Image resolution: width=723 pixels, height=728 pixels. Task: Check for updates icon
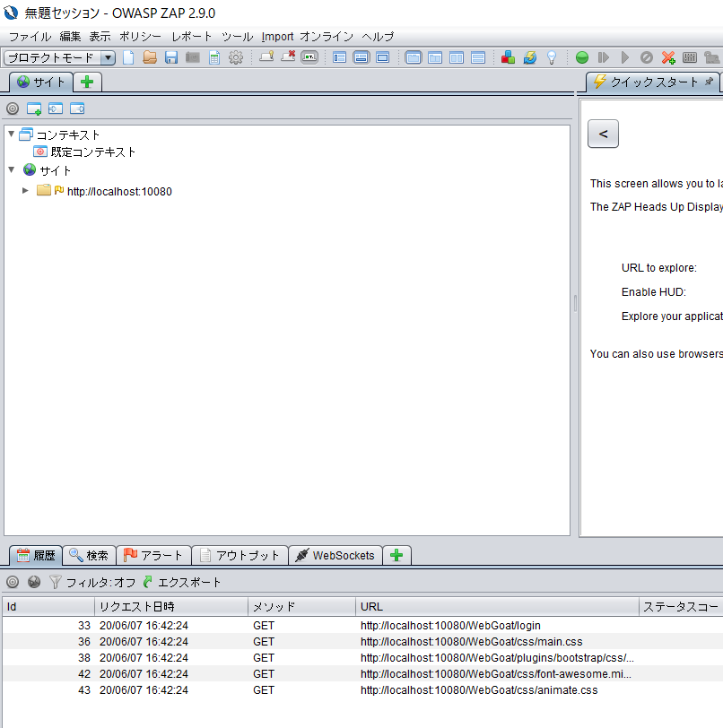point(530,57)
